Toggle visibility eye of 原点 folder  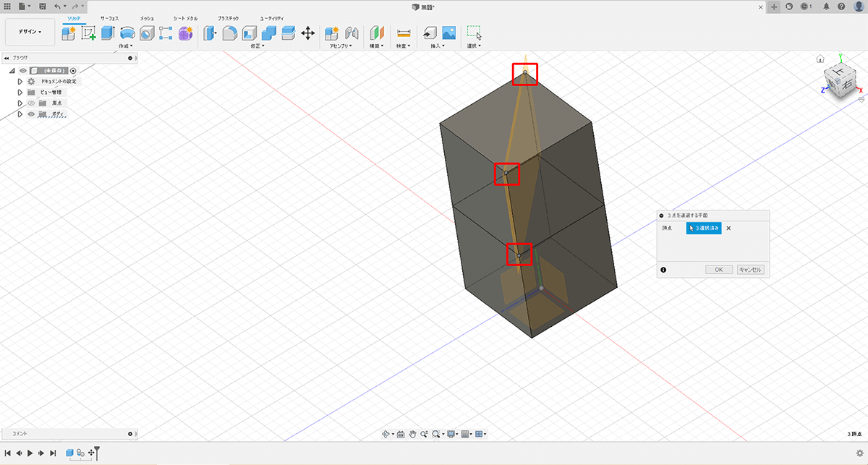(x=31, y=103)
